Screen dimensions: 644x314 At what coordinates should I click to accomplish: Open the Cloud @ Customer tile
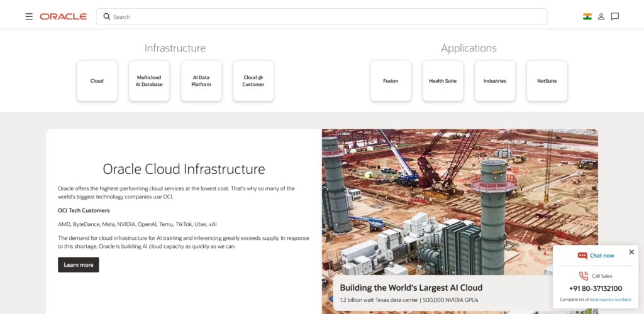253,81
